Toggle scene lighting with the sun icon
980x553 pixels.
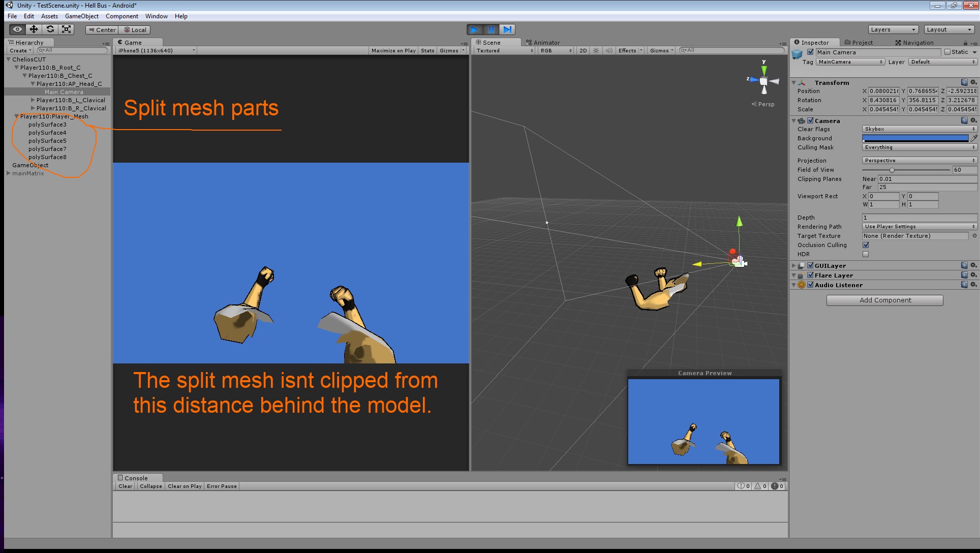(596, 50)
